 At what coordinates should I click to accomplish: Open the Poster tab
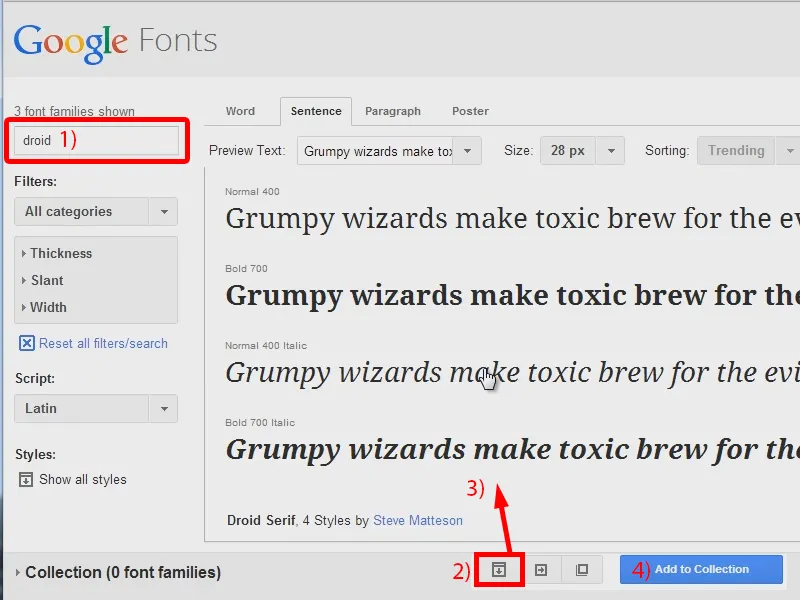[470, 111]
